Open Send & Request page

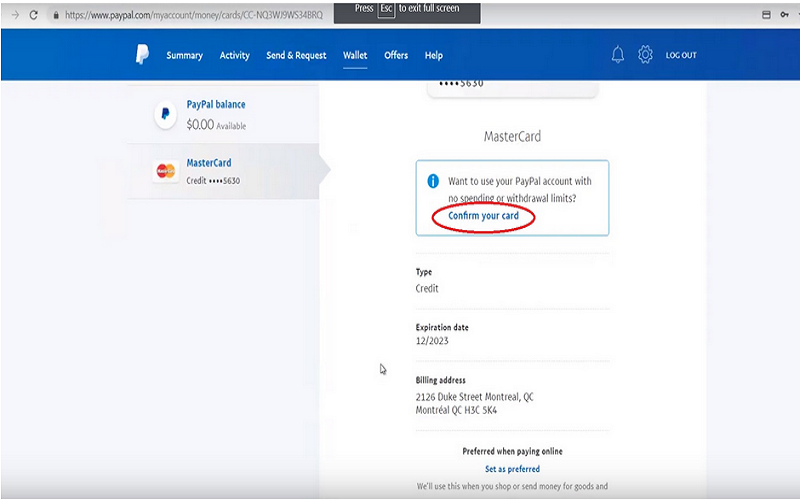(296, 55)
